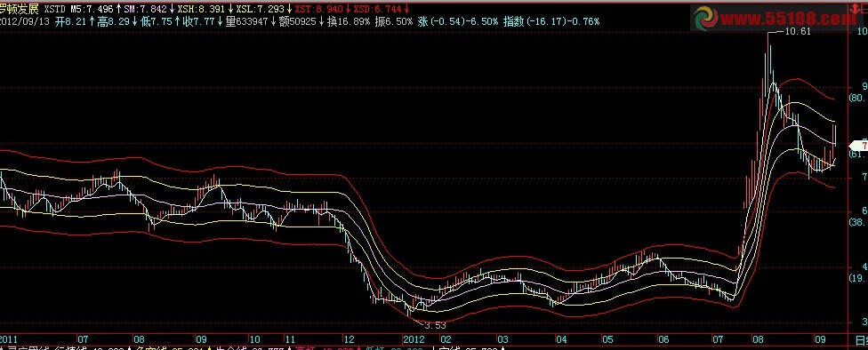Click the www.55188.com website link
The image size is (868, 350).
pos(788,20)
